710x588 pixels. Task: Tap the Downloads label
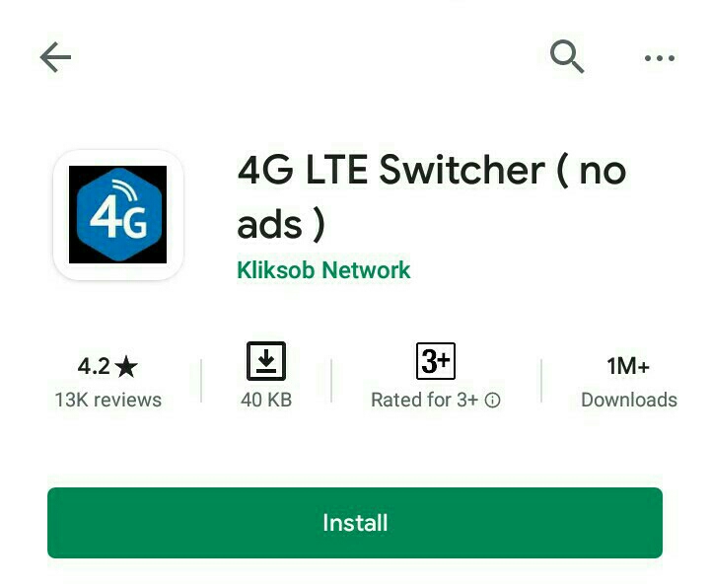[x=629, y=400]
